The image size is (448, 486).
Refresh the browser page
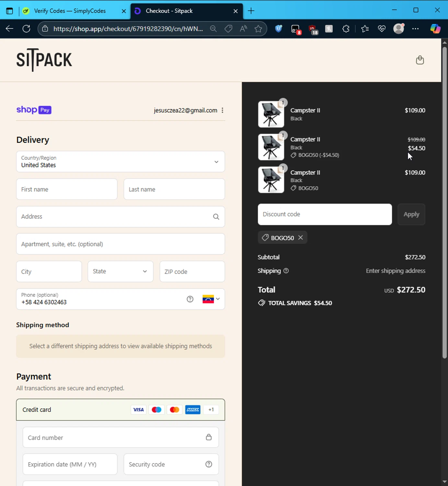pyautogui.click(x=27, y=29)
